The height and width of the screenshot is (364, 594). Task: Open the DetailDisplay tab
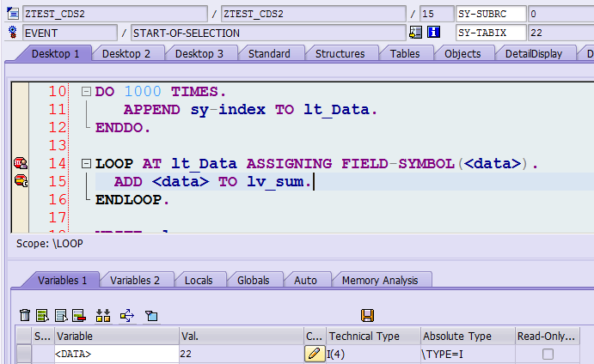click(x=533, y=54)
